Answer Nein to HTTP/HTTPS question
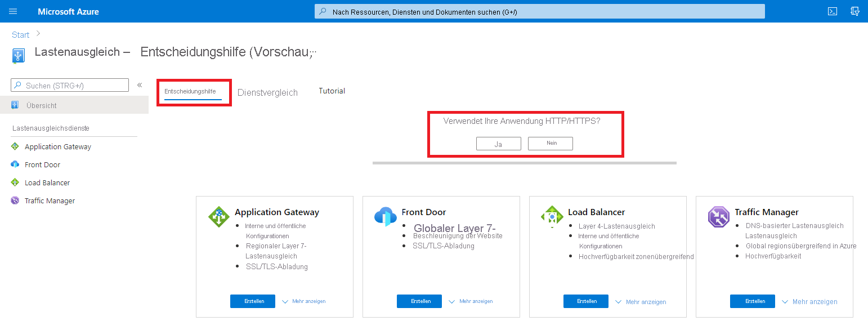The height and width of the screenshot is (330, 868). (551, 144)
